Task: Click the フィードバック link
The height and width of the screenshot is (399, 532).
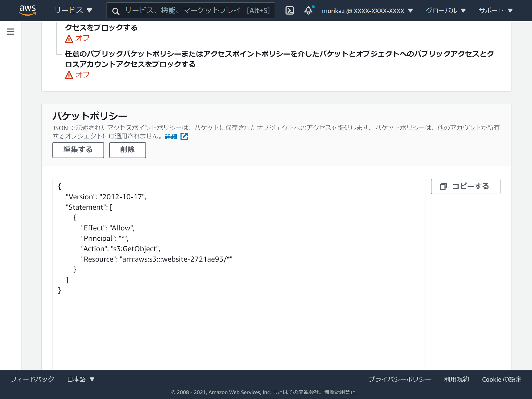Action: (x=32, y=379)
